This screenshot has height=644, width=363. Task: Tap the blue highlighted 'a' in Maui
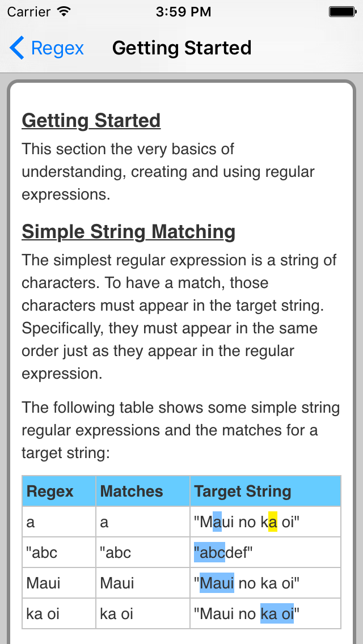coord(217,522)
